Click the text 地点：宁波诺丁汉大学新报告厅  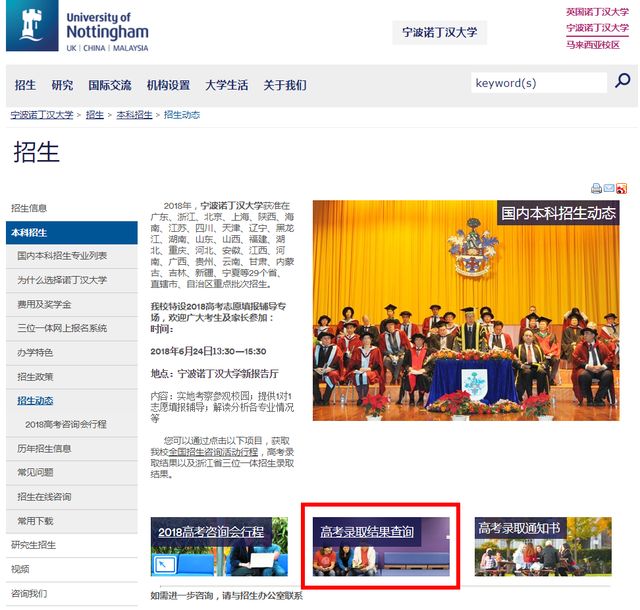[215, 374]
